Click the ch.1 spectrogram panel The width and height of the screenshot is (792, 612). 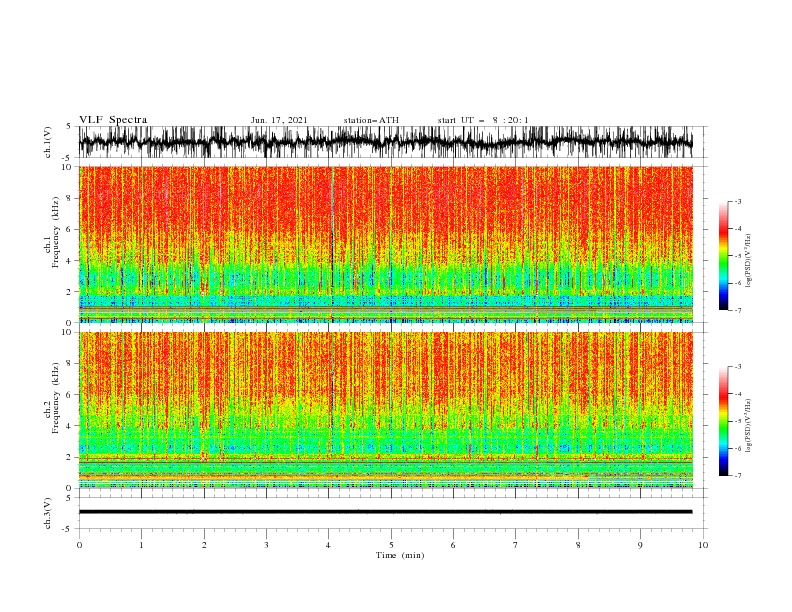pyautogui.click(x=386, y=244)
